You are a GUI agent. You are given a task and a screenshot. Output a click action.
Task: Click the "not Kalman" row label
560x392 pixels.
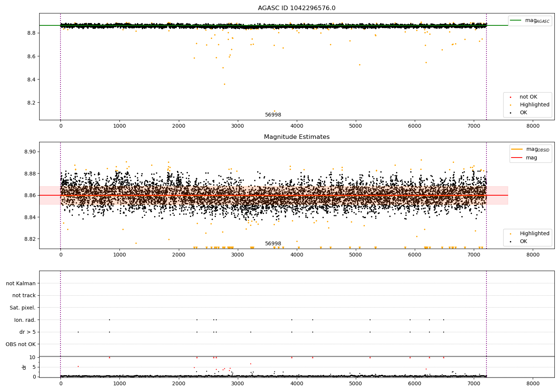[x=21, y=283]
